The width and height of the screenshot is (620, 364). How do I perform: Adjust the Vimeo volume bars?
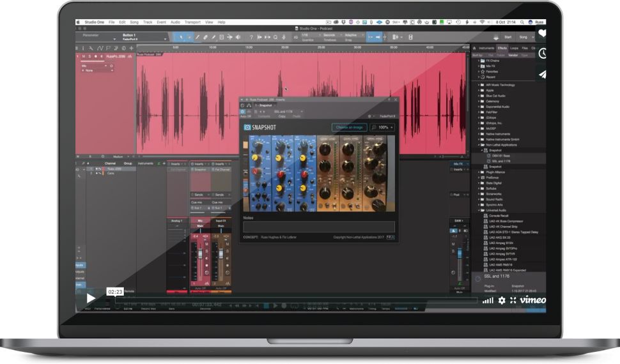click(488, 301)
